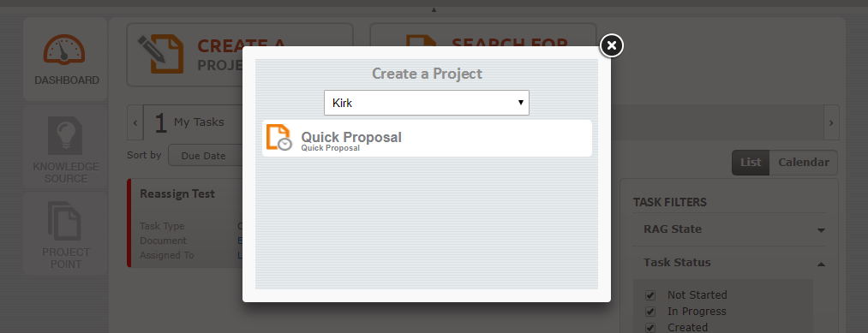Open the Due Date sort dropdown
The width and height of the screenshot is (868, 333).
point(204,156)
